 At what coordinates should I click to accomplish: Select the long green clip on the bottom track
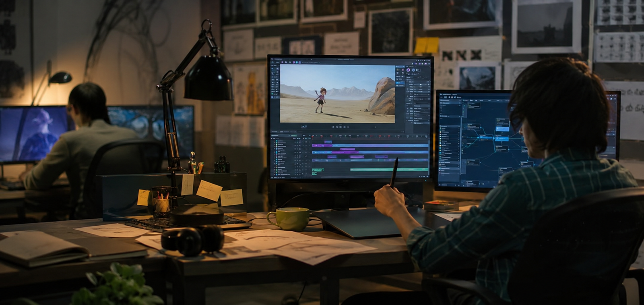(x=389, y=169)
